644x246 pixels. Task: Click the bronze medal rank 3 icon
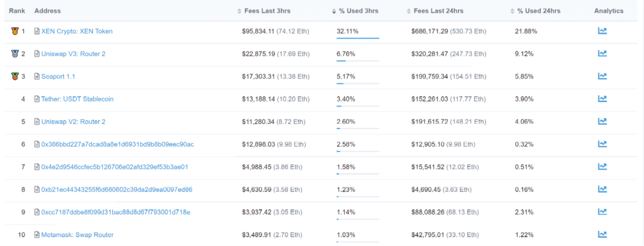pos(15,76)
